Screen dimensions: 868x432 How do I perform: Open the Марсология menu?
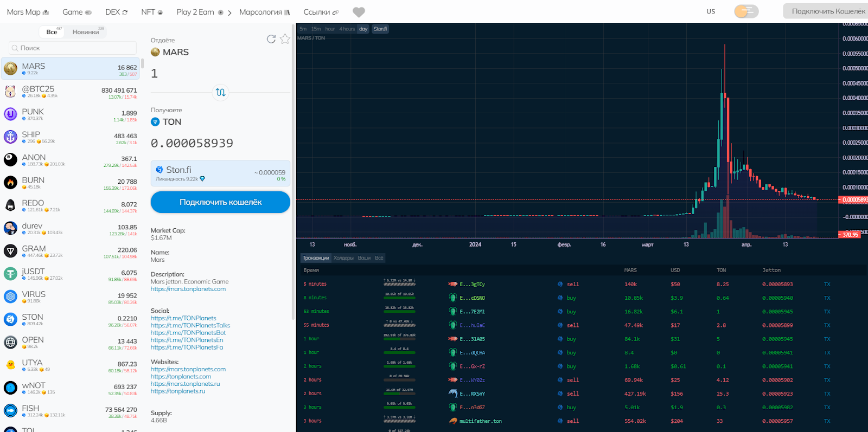pyautogui.click(x=265, y=12)
